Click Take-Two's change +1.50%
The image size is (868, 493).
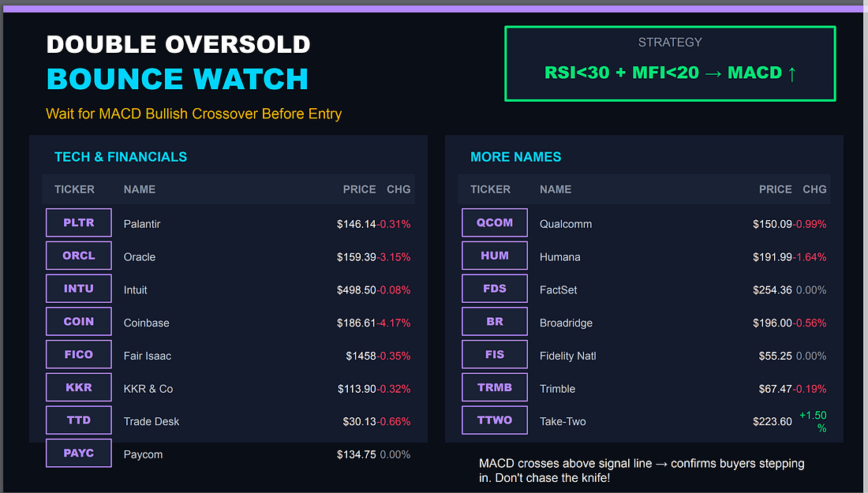coord(813,422)
